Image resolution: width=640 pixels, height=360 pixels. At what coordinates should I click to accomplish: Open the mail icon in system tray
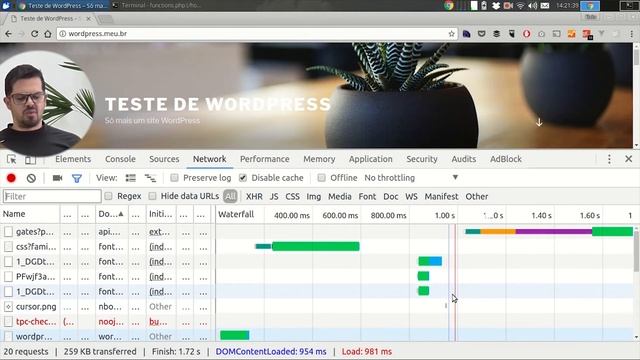tap(545, 6)
